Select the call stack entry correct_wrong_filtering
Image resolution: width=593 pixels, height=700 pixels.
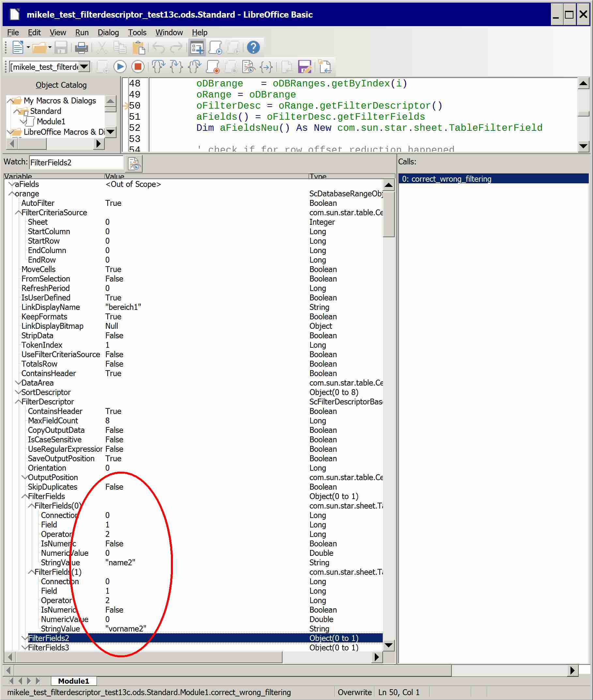[x=493, y=179]
